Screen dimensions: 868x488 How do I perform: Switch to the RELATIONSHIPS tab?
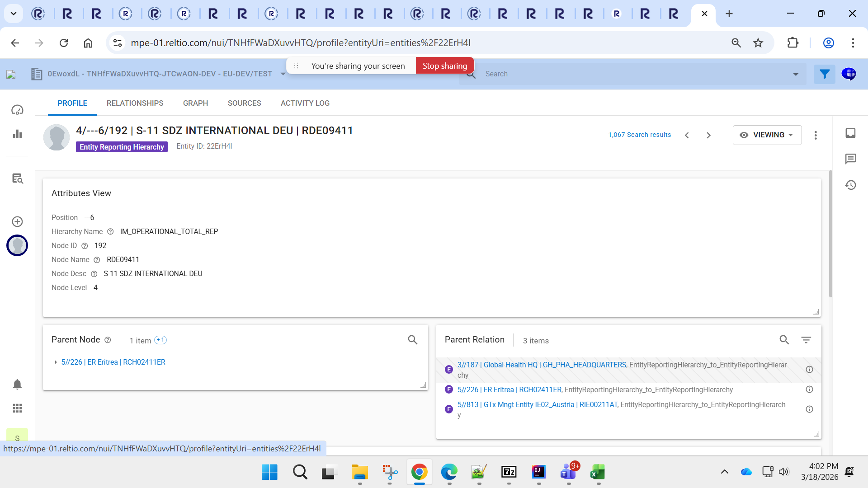135,103
